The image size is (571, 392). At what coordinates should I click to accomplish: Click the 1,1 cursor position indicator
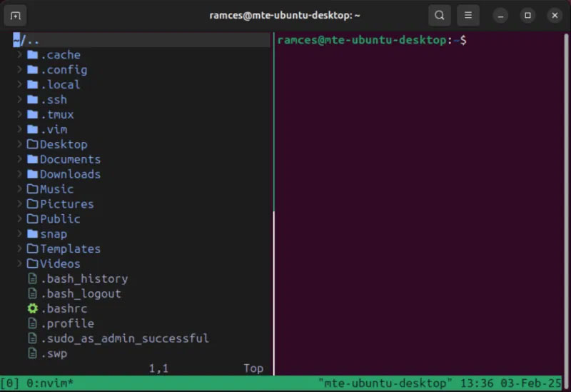[x=158, y=368]
